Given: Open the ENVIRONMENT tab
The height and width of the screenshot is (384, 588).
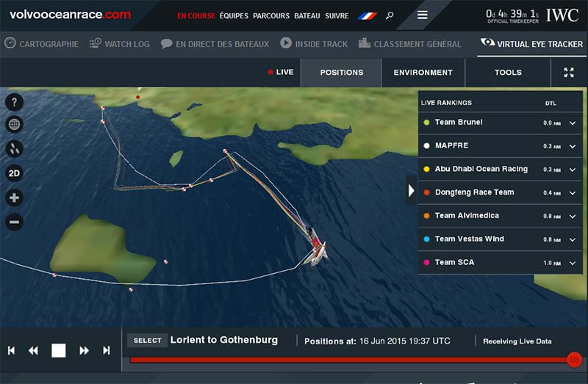Looking at the screenshot, I should click(x=423, y=72).
